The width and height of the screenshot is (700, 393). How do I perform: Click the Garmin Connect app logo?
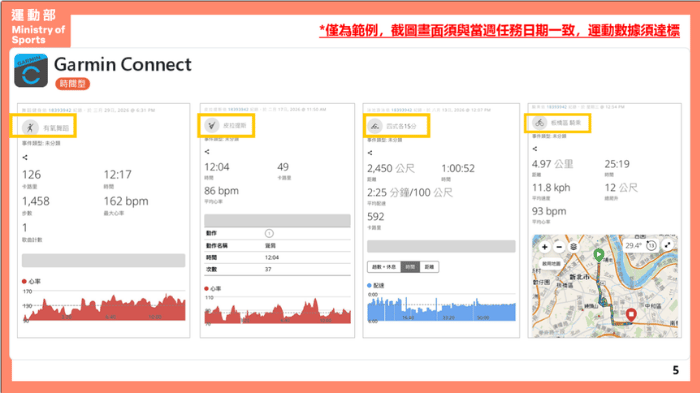tap(31, 71)
